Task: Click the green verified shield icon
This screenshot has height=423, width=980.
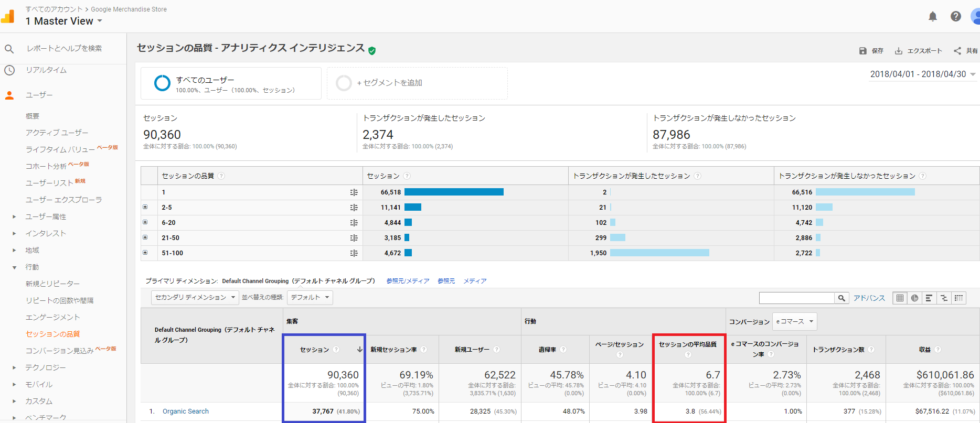Action: pyautogui.click(x=372, y=50)
